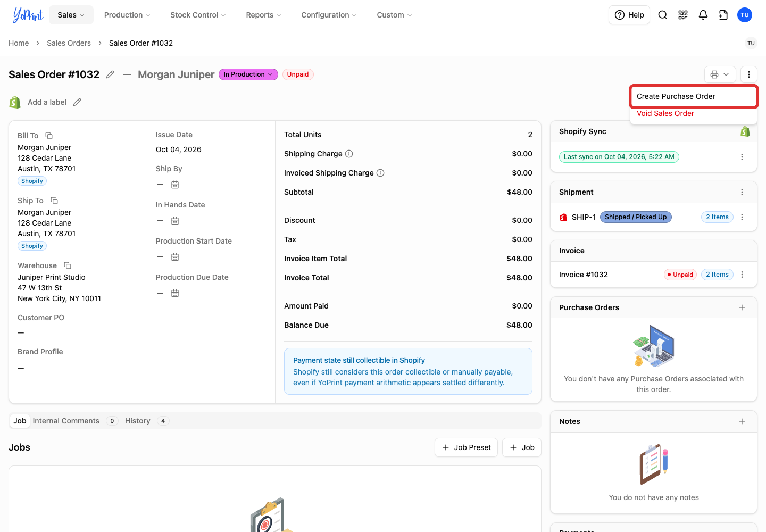Choose Void Sales Order menu item
The height and width of the screenshot is (532, 766).
coord(694,113)
